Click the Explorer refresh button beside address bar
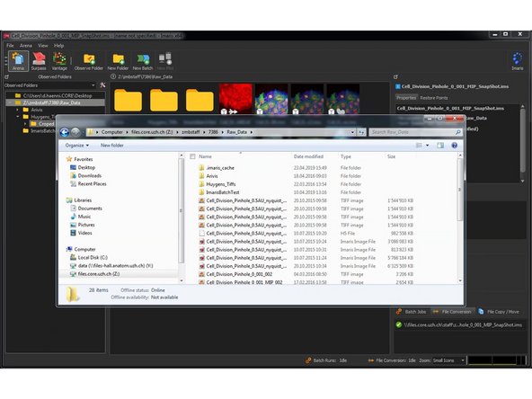 pos(361,132)
